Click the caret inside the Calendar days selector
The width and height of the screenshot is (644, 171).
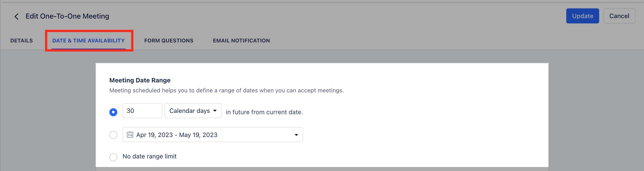pos(215,111)
